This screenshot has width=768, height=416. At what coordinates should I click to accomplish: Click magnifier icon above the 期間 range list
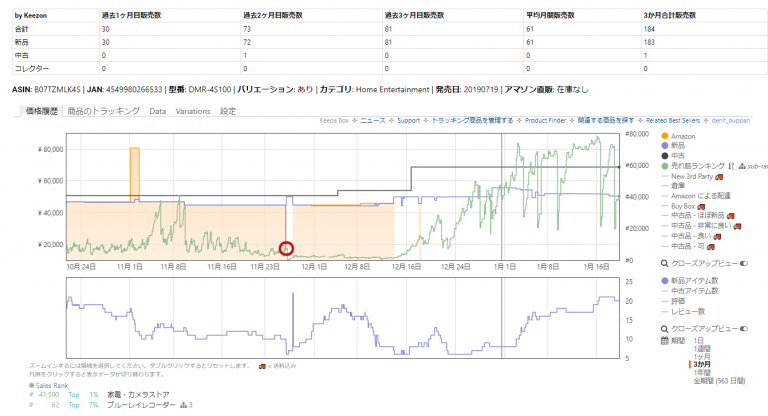click(x=665, y=328)
